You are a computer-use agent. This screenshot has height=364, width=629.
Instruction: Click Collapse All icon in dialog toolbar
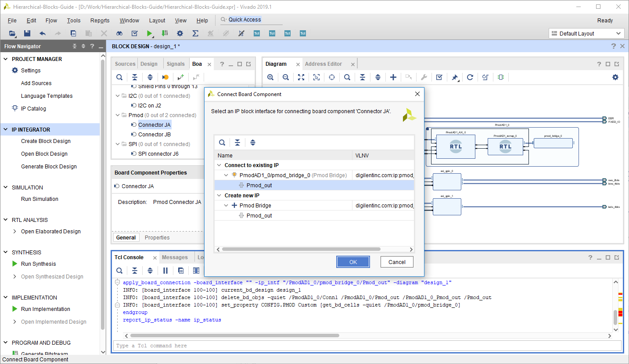237,143
